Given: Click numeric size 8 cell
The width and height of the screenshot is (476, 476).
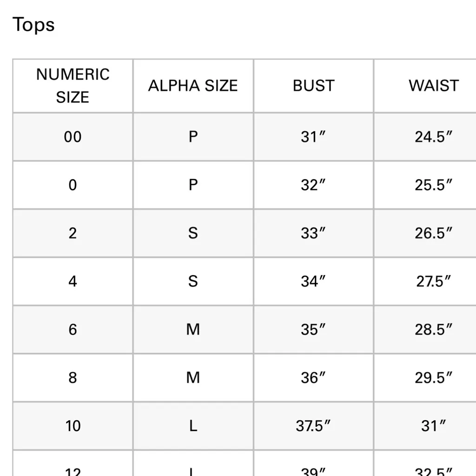Looking at the screenshot, I should (73, 377).
